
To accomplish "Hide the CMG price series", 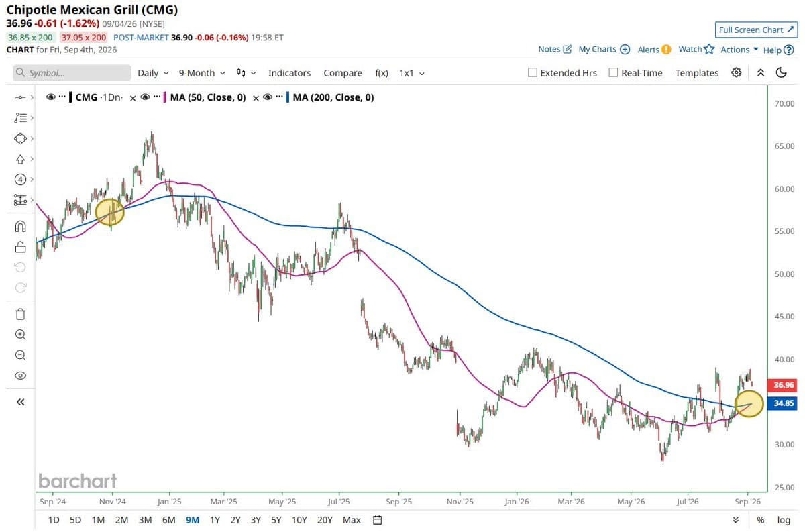I will (51, 97).
